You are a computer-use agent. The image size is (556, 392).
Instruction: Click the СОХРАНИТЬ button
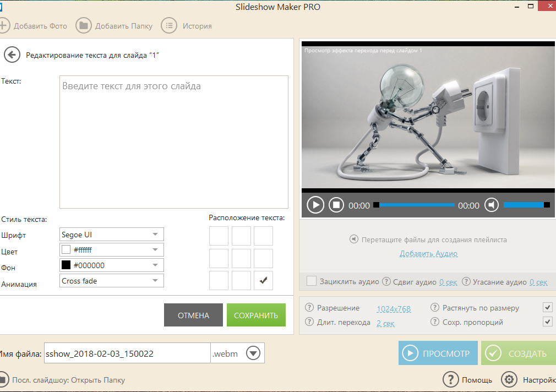click(256, 315)
